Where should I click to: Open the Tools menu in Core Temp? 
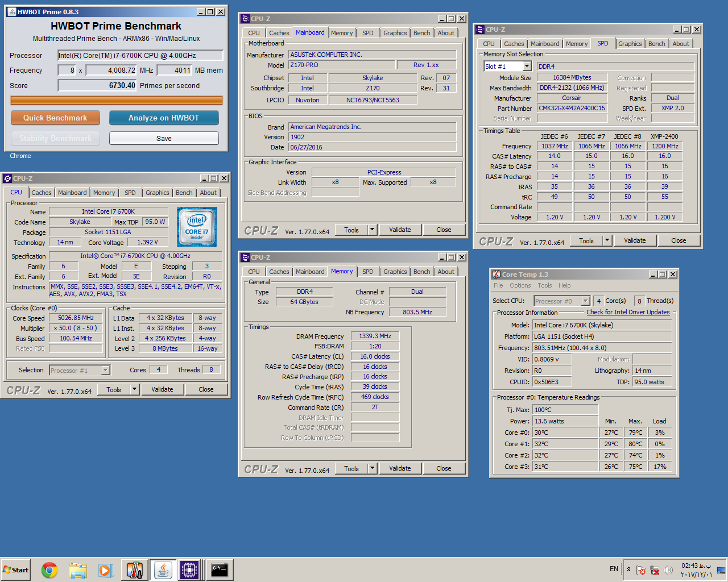point(544,285)
